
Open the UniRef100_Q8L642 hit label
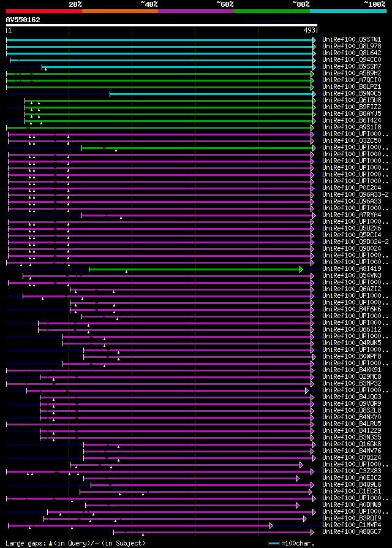(x=352, y=53)
